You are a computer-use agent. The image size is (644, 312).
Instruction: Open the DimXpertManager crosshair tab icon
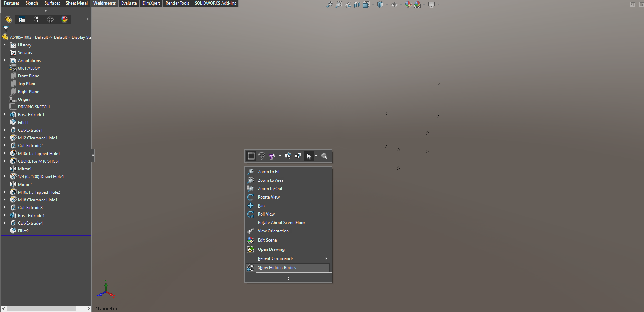tap(50, 19)
